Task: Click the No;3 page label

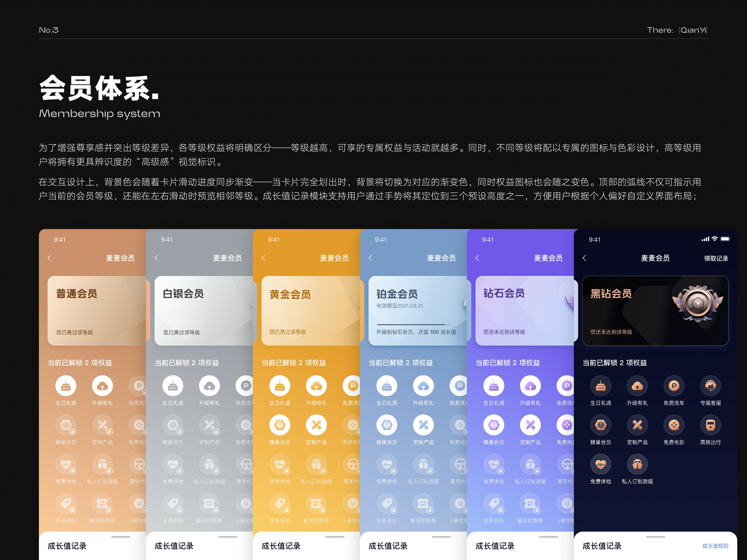Action: point(49,30)
